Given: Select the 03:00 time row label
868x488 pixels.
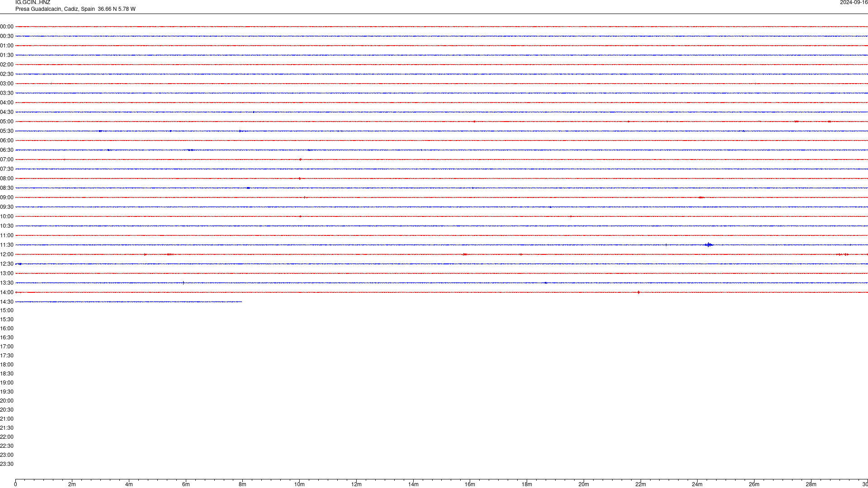Looking at the screenshot, I should [x=7, y=84].
